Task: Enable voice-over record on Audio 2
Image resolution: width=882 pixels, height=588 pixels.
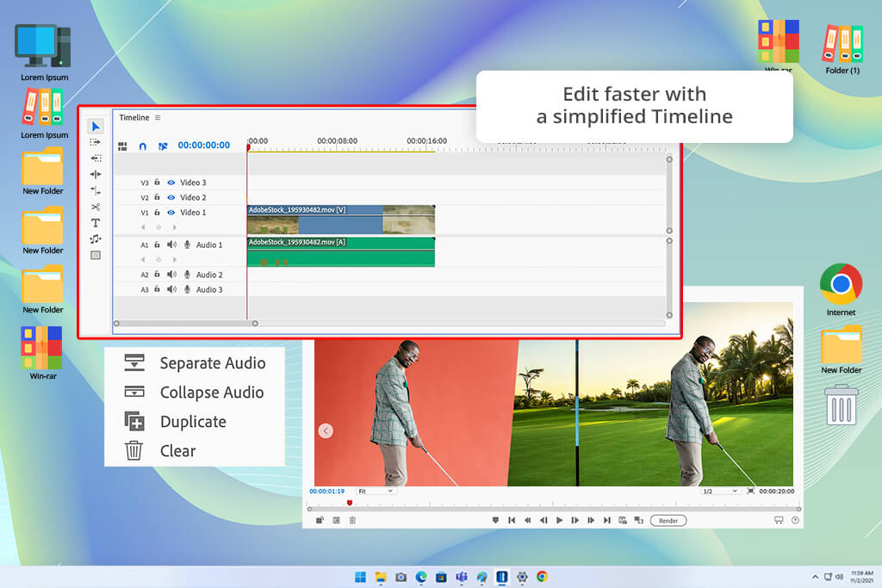Action: (x=187, y=275)
